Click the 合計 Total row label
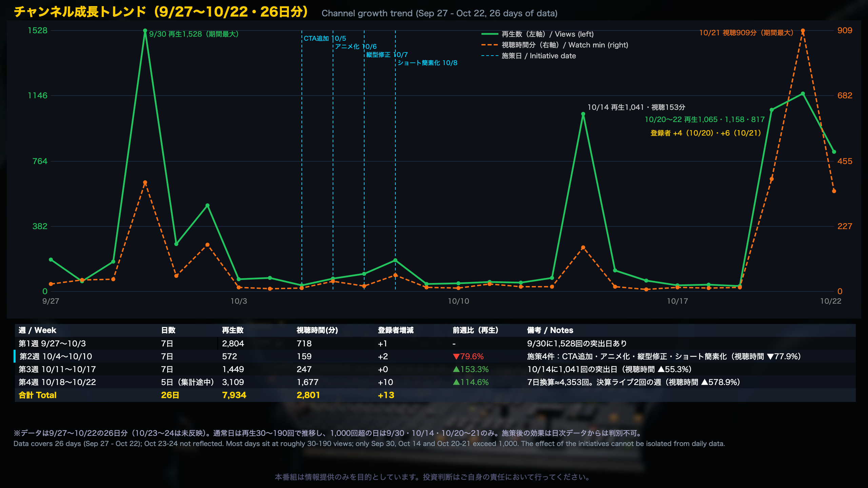868x488 pixels. pyautogui.click(x=38, y=395)
